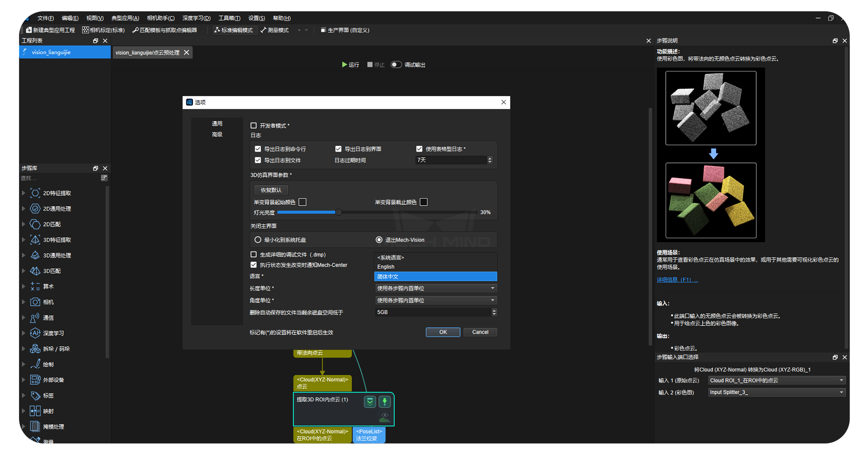Click the 通信 communication icon
Viewport: 868px width, 453px height.
pyautogui.click(x=35, y=318)
